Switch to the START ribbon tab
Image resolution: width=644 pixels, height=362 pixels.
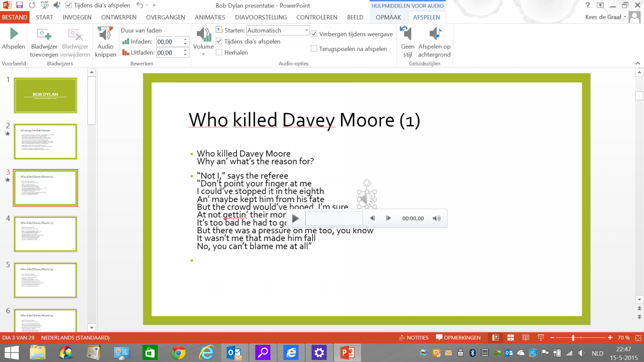(44, 17)
